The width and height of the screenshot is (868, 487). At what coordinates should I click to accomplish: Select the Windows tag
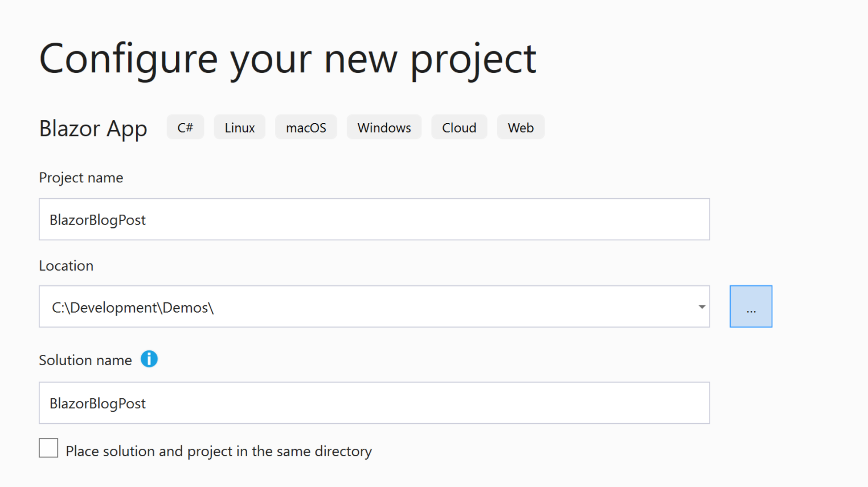pyautogui.click(x=384, y=127)
